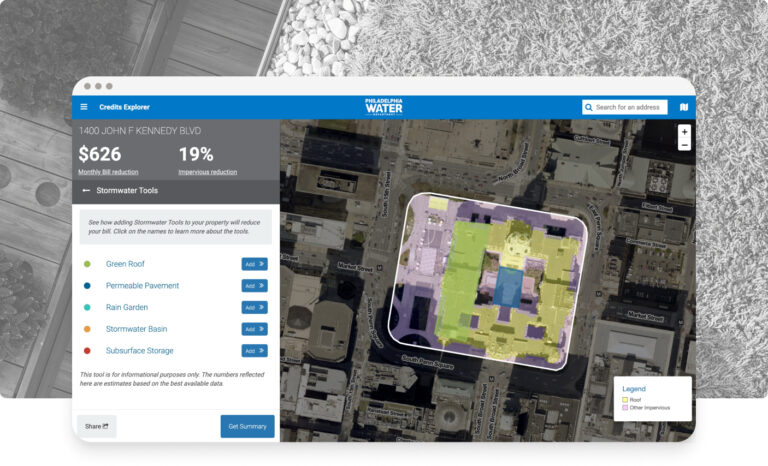Image resolution: width=768 pixels, height=466 pixels.
Task: Click the Philadelphia Water logo
Action: coord(384,107)
